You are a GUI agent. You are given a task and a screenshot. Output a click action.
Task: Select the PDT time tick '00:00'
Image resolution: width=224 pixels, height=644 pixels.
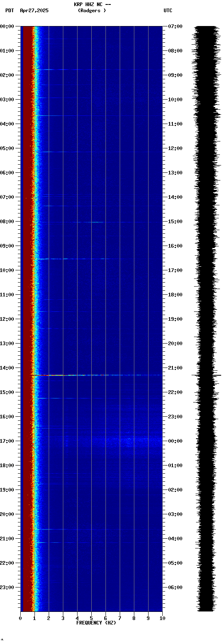click(x=7, y=26)
